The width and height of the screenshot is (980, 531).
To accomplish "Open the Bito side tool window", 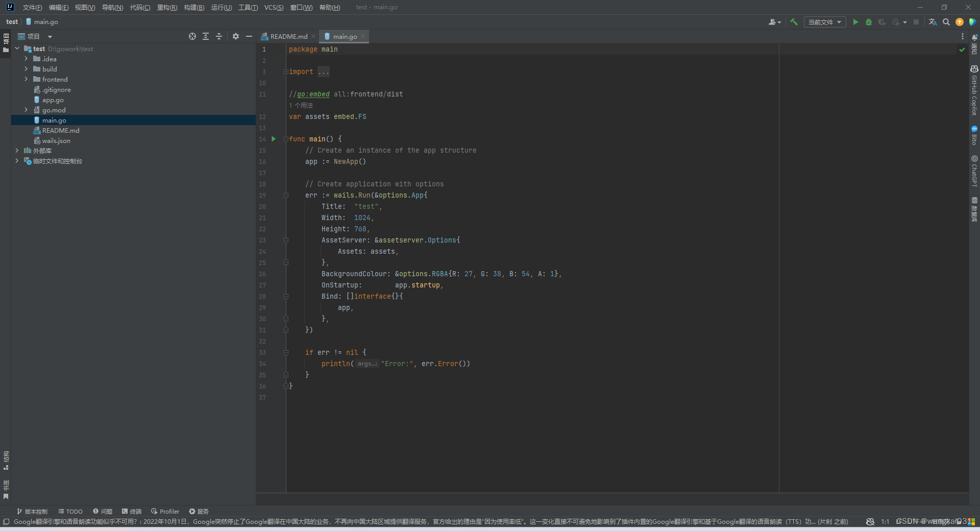I will coord(974,135).
